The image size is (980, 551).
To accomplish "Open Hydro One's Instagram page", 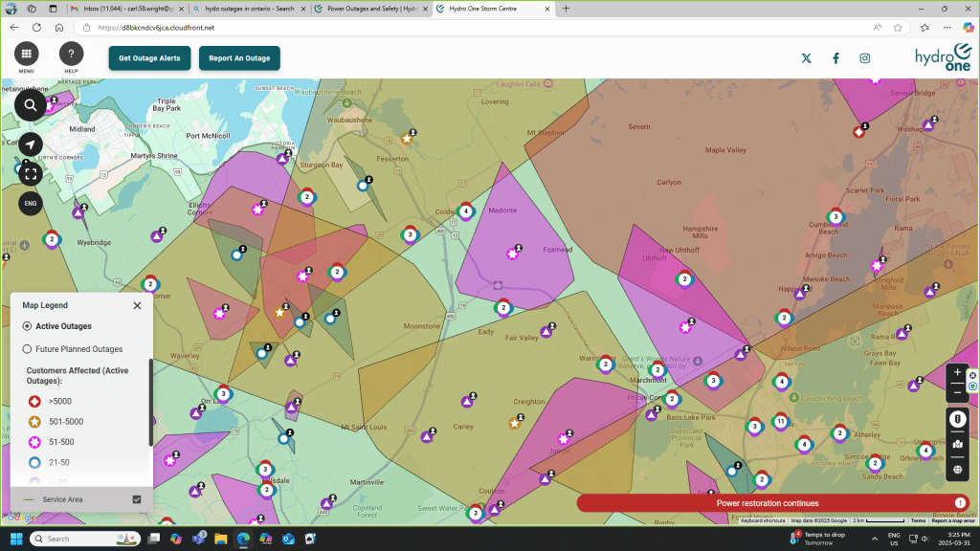I will click(864, 58).
